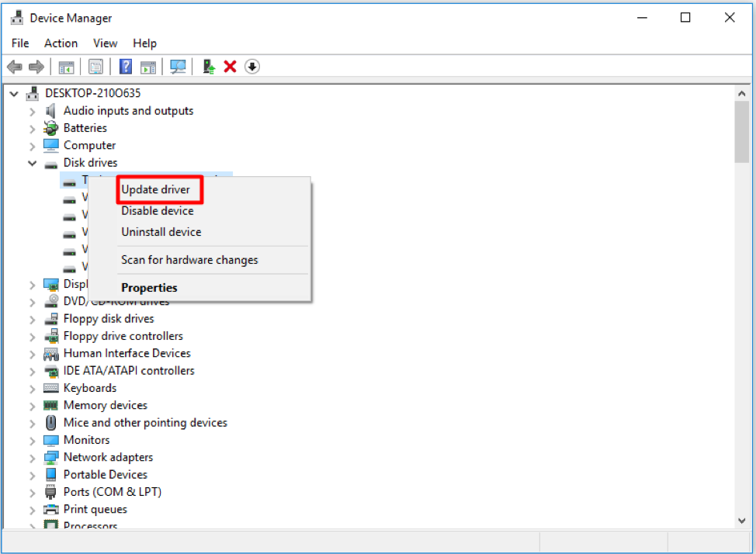The width and height of the screenshot is (756, 554).
Task: Expand the Computer node chevron
Action: pyautogui.click(x=33, y=146)
